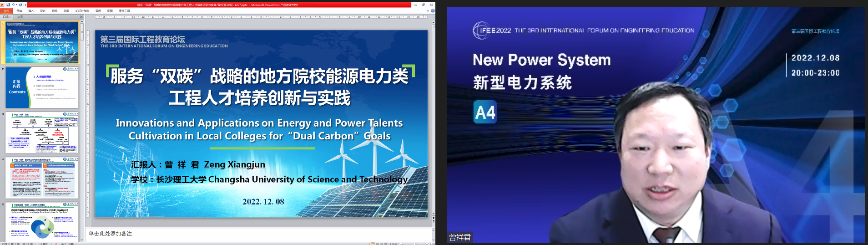The height and width of the screenshot is (245, 868).
Task: Open Customize Quick Access Toolbar dropdown
Action: 25,5
